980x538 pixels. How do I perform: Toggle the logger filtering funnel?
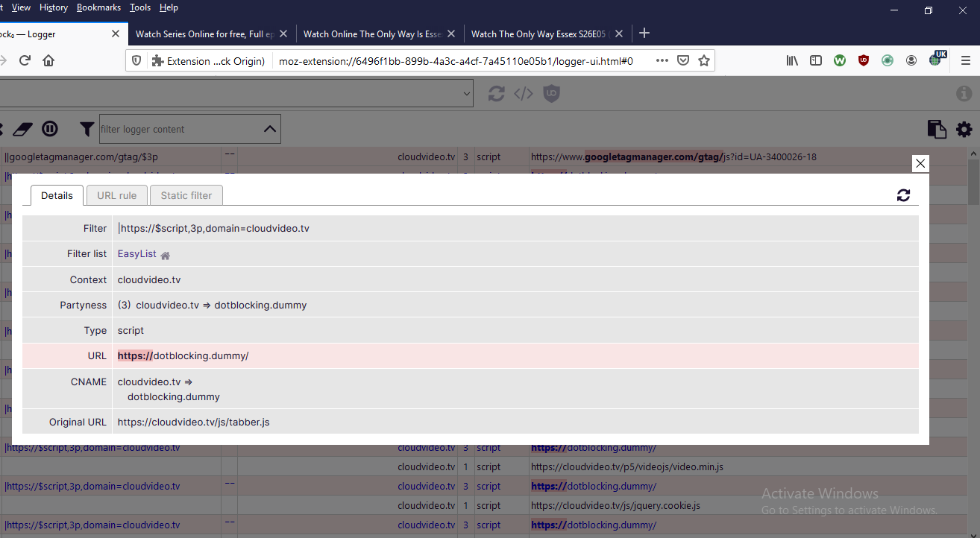click(x=87, y=129)
